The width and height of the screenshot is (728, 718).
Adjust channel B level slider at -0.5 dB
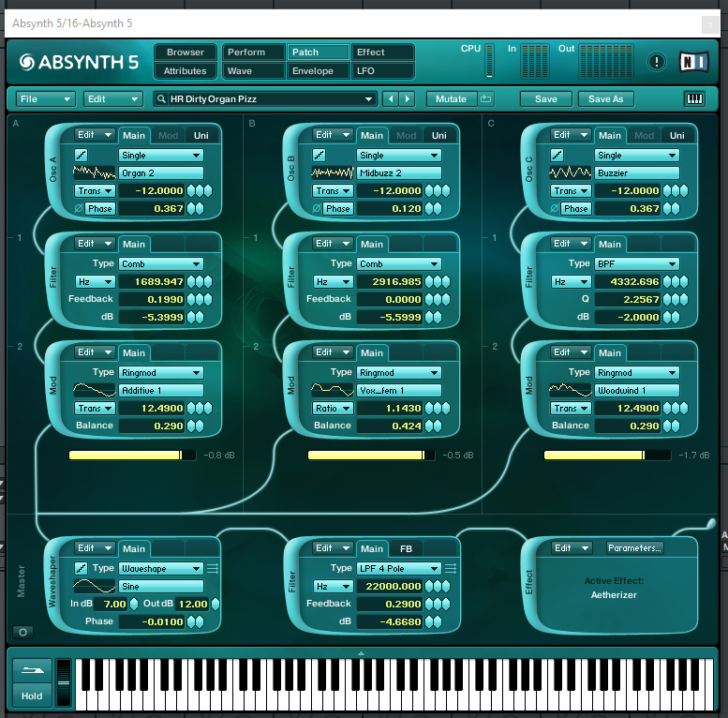click(x=371, y=456)
